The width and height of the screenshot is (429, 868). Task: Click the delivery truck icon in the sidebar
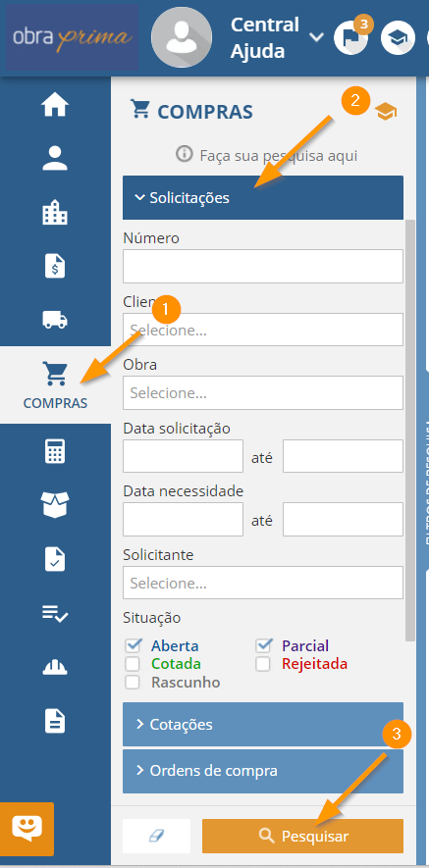pyautogui.click(x=55, y=320)
